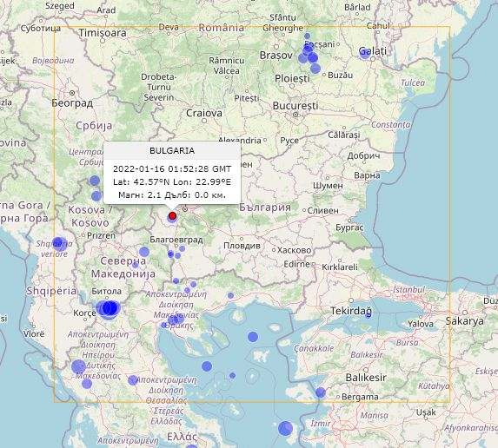498x448 pixels.
Task: Click the earthquake marker below the Tekirdağ label
Action: click(369, 315)
